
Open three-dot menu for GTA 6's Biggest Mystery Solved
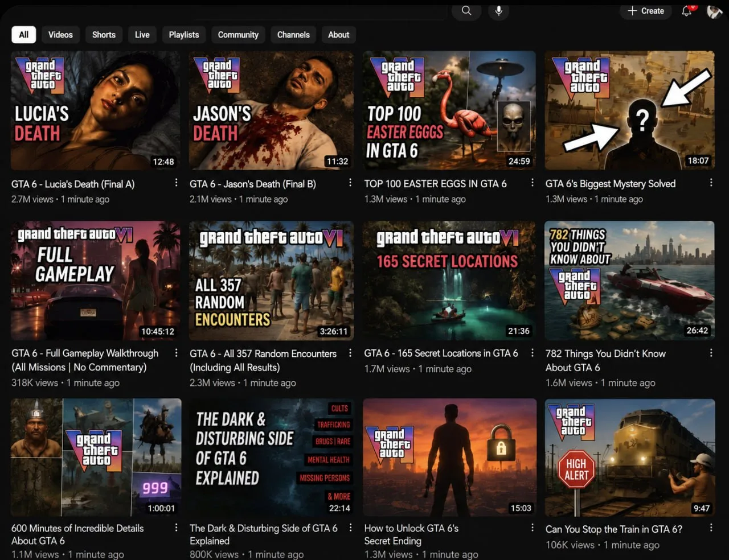pos(711,183)
